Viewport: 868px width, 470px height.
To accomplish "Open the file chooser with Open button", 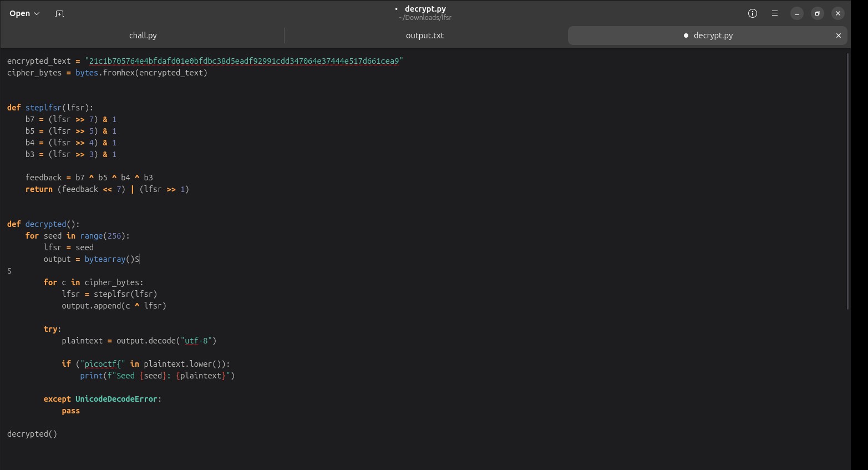I will 24,13.
